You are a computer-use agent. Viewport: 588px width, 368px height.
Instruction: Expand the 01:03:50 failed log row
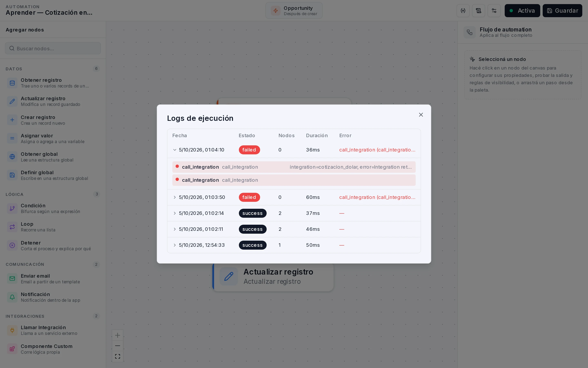point(174,197)
